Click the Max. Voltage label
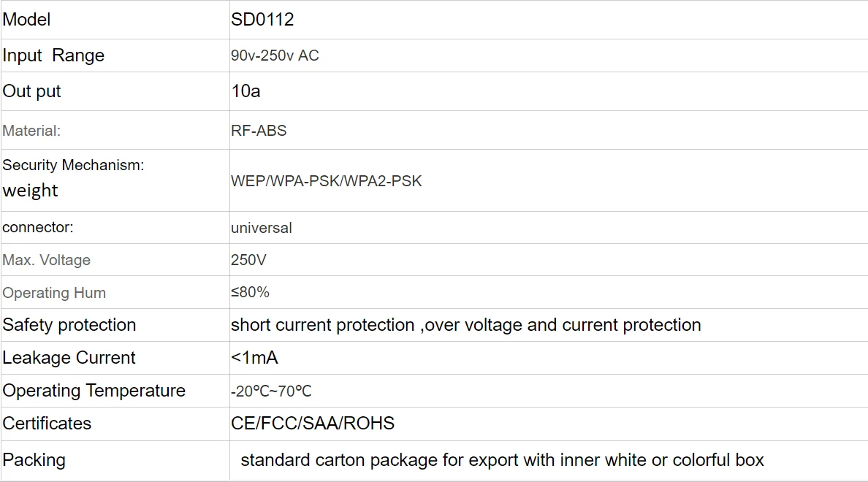Image resolution: width=868 pixels, height=482 pixels. [x=47, y=260]
